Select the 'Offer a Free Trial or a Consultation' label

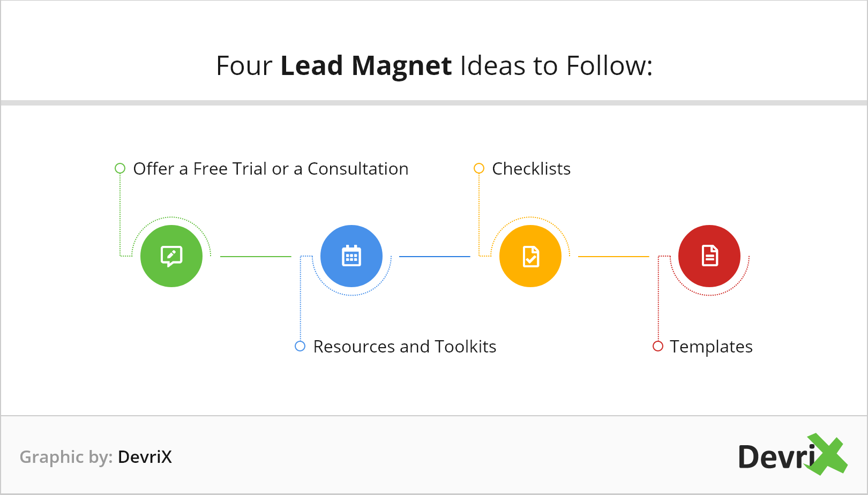pyautogui.click(x=271, y=169)
